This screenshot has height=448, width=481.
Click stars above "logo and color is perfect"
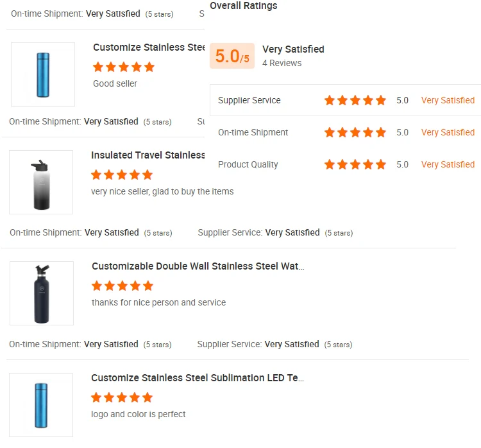pyautogui.click(x=122, y=397)
